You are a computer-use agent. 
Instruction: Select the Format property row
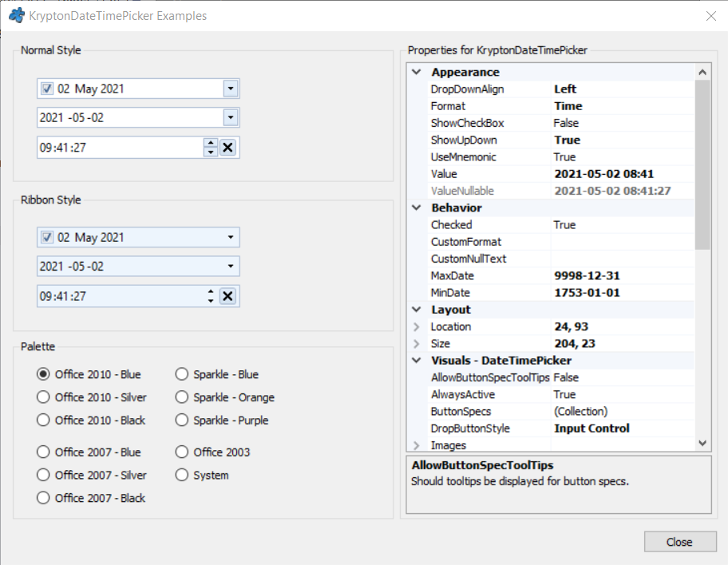(x=561, y=106)
